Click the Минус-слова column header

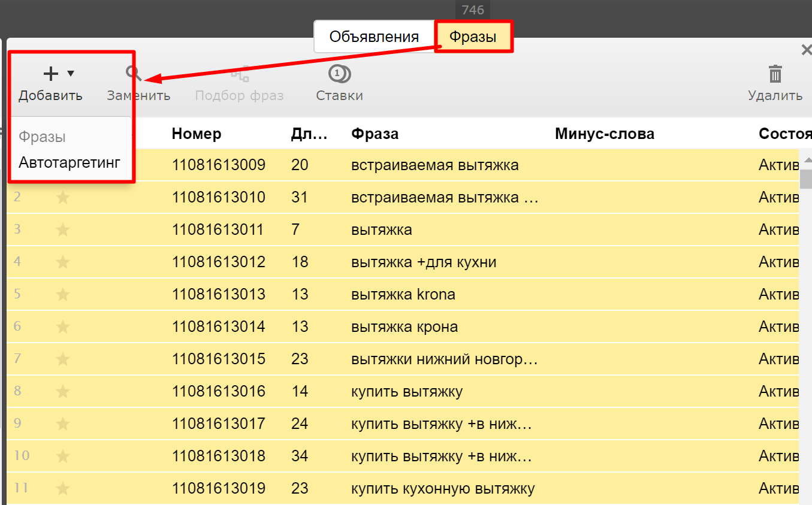604,134
